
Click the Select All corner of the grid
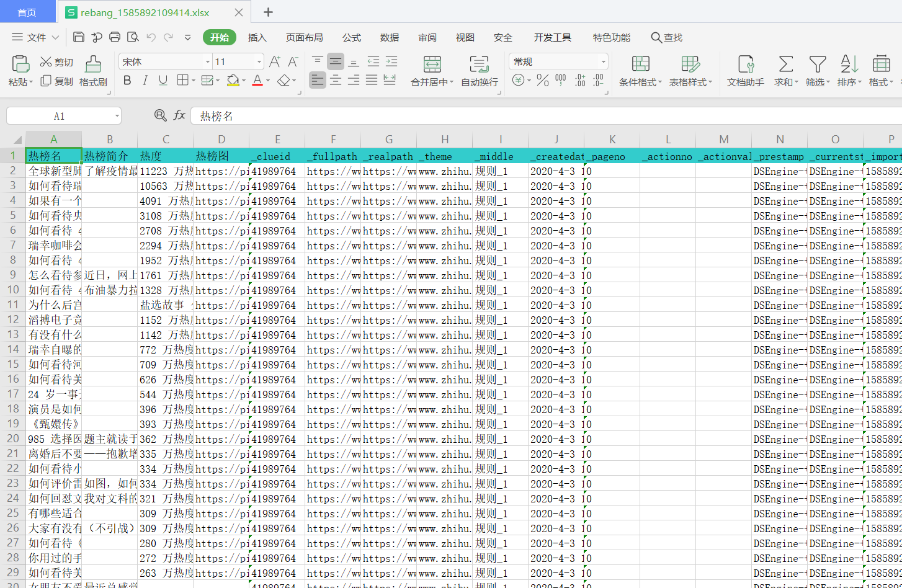pyautogui.click(x=12, y=140)
